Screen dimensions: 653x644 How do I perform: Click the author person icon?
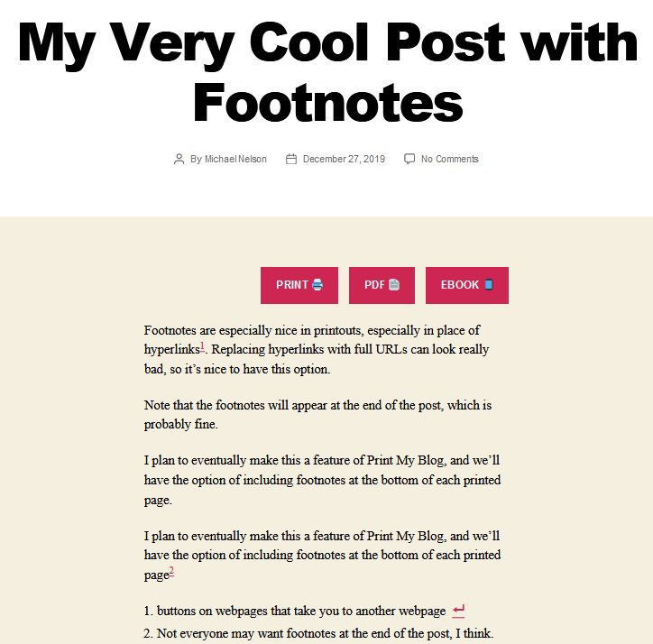point(179,159)
